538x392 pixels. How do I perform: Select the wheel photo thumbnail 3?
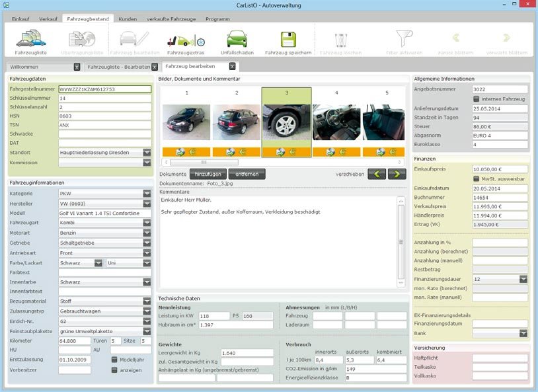point(286,122)
